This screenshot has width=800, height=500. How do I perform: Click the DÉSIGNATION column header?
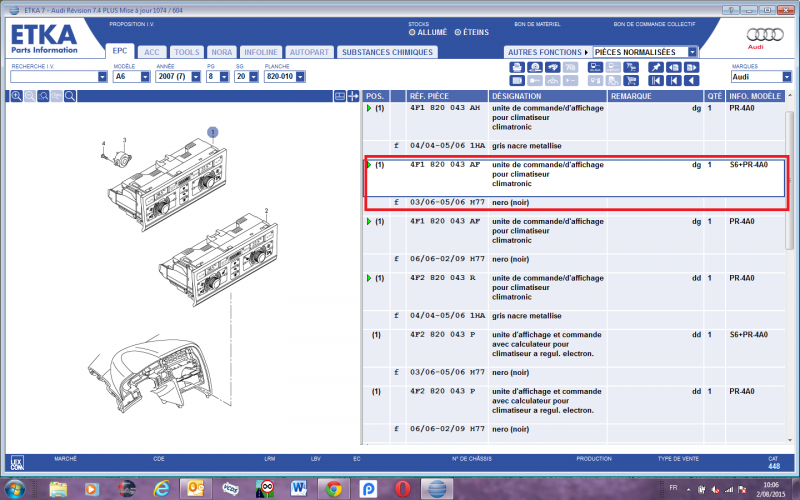(x=547, y=96)
